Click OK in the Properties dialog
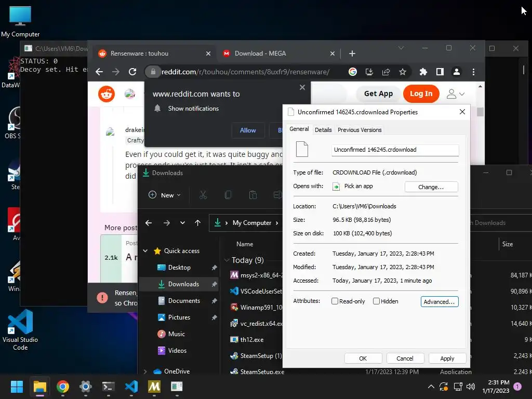Viewport: 532px width, 399px height. [x=363, y=358]
